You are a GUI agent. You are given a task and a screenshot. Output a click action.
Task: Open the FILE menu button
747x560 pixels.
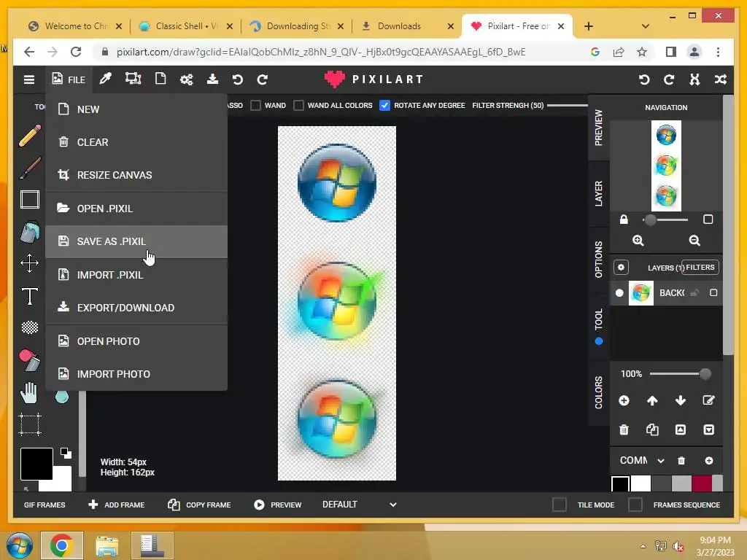tap(69, 79)
